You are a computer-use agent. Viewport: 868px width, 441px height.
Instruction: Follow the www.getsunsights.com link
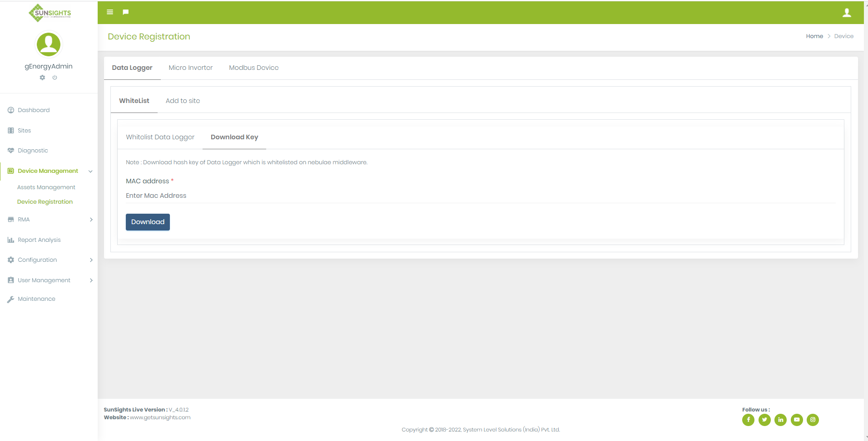tap(160, 417)
